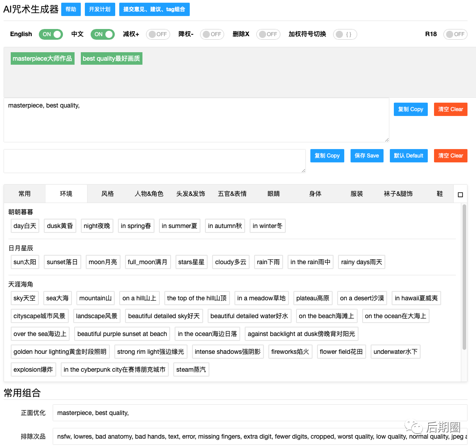Select the 眼睛 tab
Image resolution: width=476 pixels, height=448 pixels.
tap(274, 194)
